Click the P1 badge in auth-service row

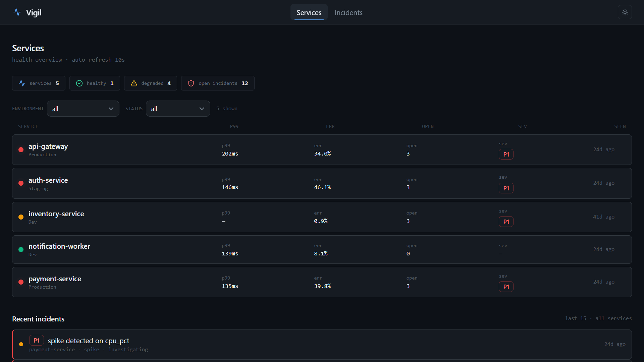(506, 188)
